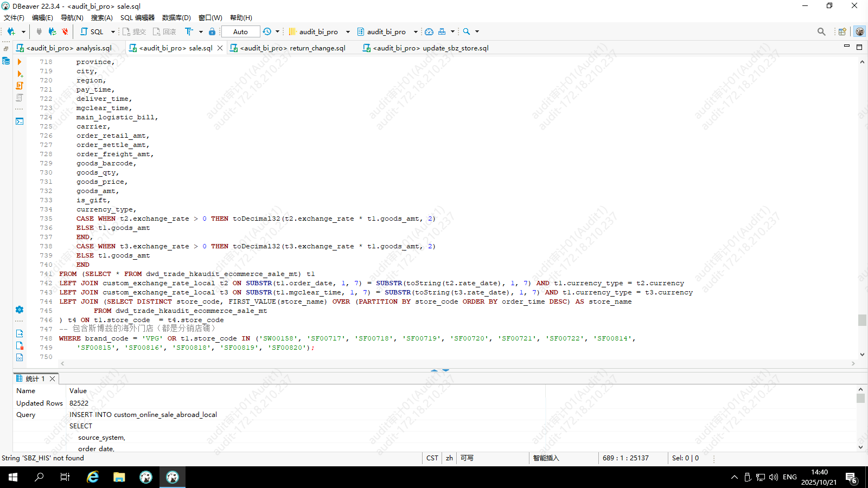Execute SQL statement with orange play icon
This screenshot has width=868, height=488.
click(20, 62)
